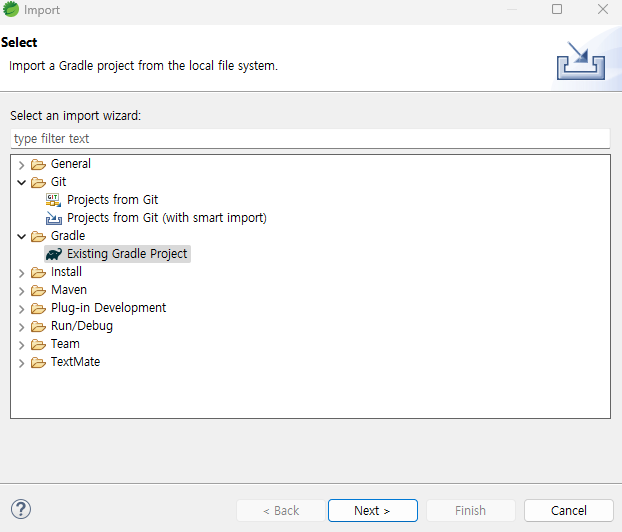
Task: Proceed with the Next button
Action: tap(372, 510)
